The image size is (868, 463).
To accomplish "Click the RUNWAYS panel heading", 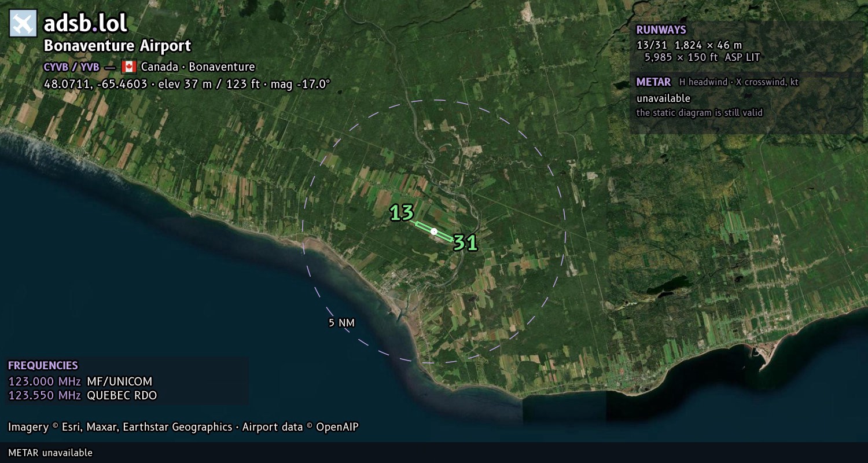I will [x=661, y=30].
